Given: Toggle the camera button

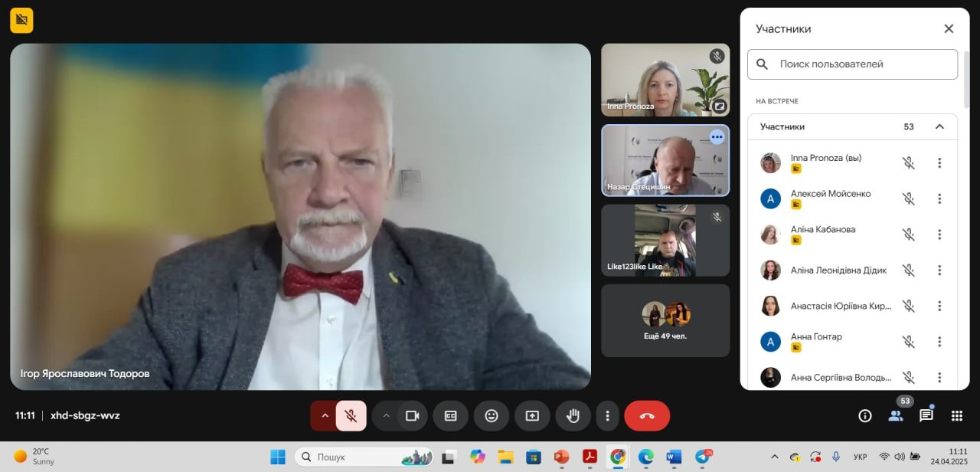Looking at the screenshot, I should [413, 415].
